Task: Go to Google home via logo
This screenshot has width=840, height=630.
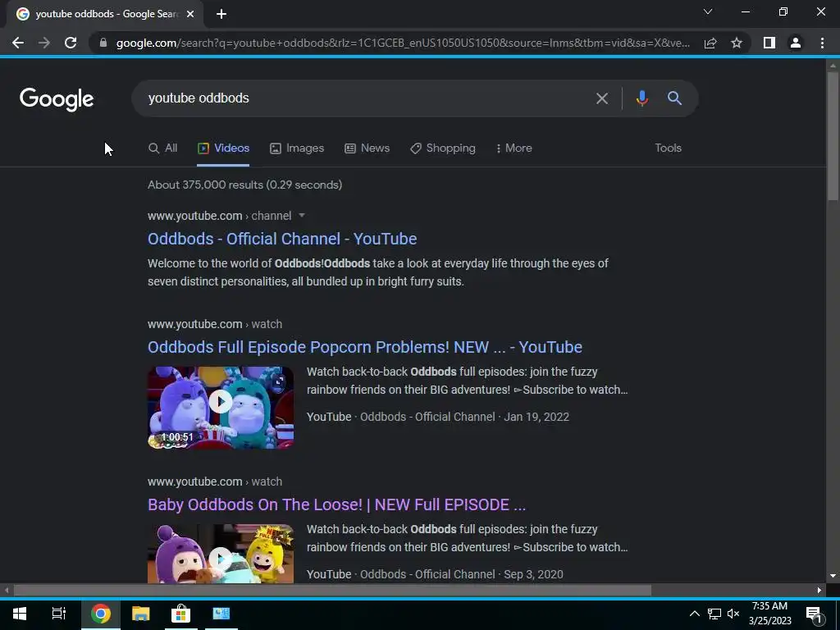Action: [x=57, y=99]
